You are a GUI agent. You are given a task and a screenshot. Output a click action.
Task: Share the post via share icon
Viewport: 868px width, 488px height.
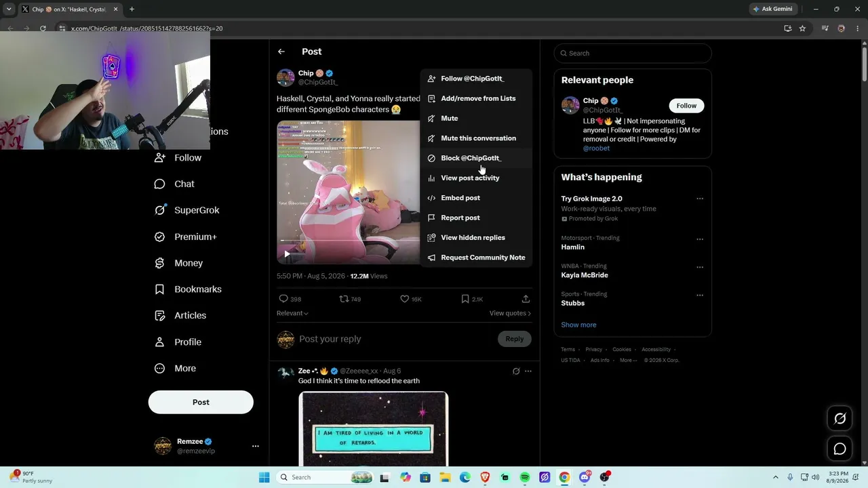pos(526,299)
